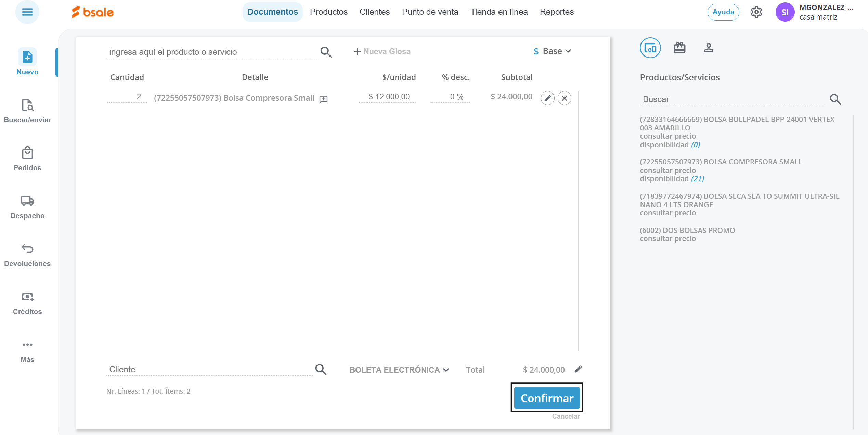Open the BOLETA ELECTRÓNICA document type dropdown
Viewport: 868px width, 435px height.
tap(399, 370)
